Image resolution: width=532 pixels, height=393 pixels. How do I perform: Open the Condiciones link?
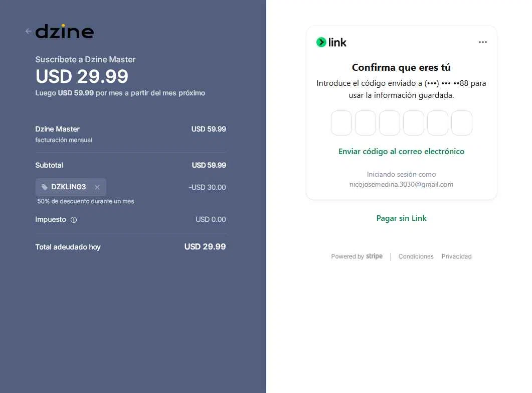[416, 256]
